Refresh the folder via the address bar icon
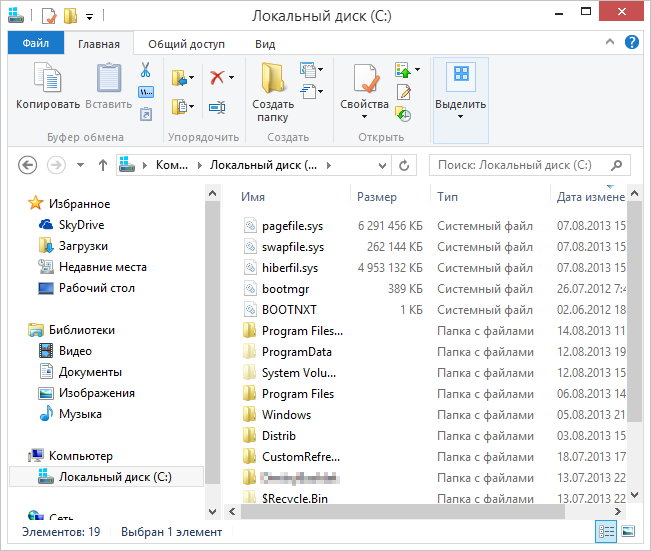Viewport: 651px width, 551px height. click(x=404, y=165)
